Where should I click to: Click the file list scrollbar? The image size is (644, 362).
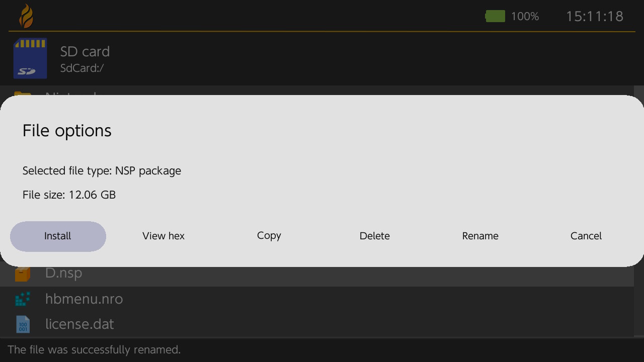(639, 302)
